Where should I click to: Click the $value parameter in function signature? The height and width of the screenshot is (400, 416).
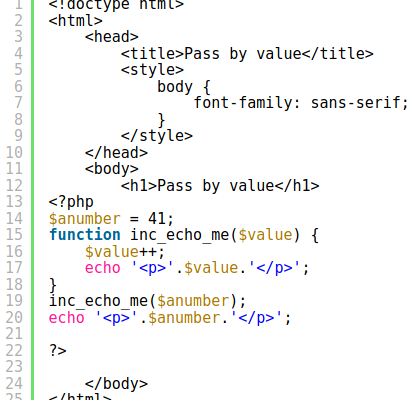click(265, 235)
